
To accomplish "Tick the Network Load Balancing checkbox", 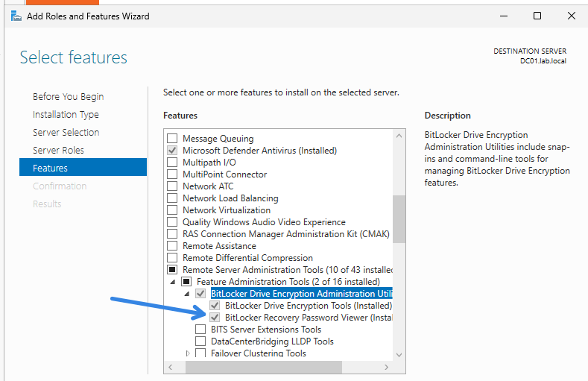I will click(172, 198).
